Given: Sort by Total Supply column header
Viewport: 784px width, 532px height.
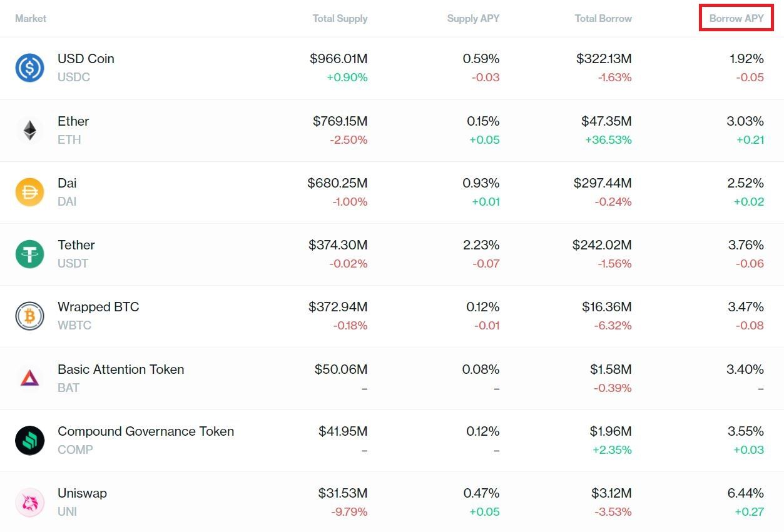Looking at the screenshot, I should click(340, 18).
